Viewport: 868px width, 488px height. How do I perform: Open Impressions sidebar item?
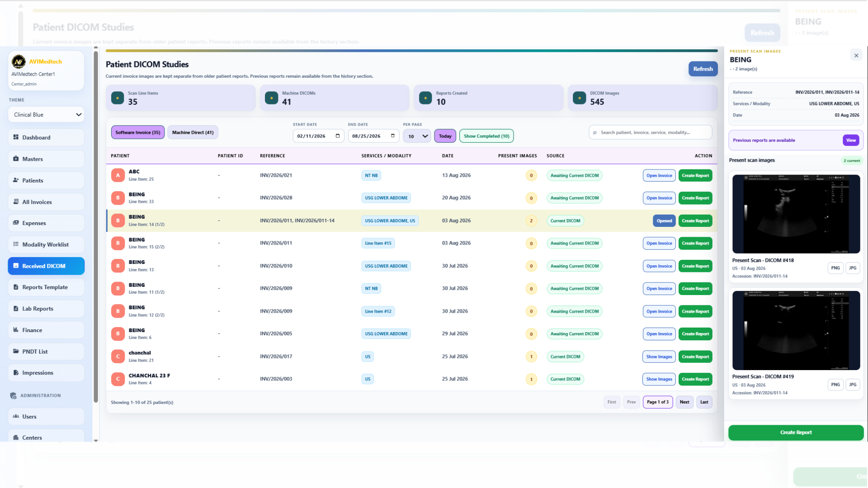[46, 373]
